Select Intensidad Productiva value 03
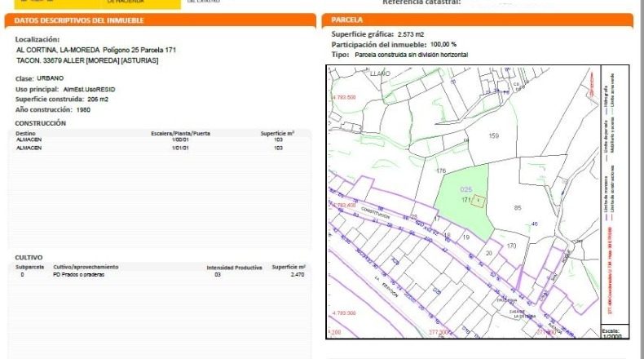This screenshot has width=644, height=359. pyautogui.click(x=218, y=275)
